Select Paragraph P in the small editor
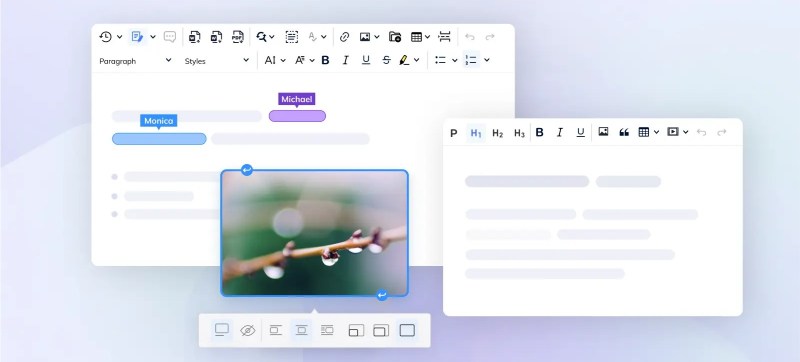Viewport: 800px width, 362px height. [x=454, y=133]
